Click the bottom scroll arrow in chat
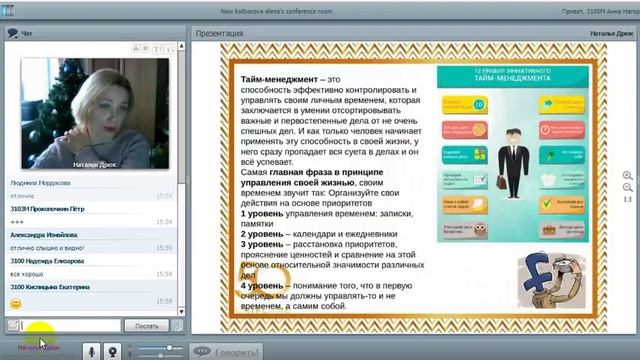The image size is (640, 360). point(181,311)
